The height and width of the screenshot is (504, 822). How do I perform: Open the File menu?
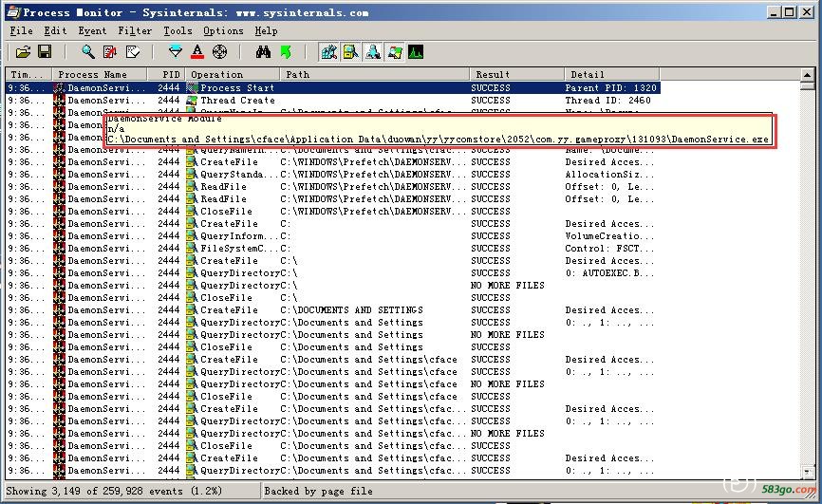(x=22, y=31)
